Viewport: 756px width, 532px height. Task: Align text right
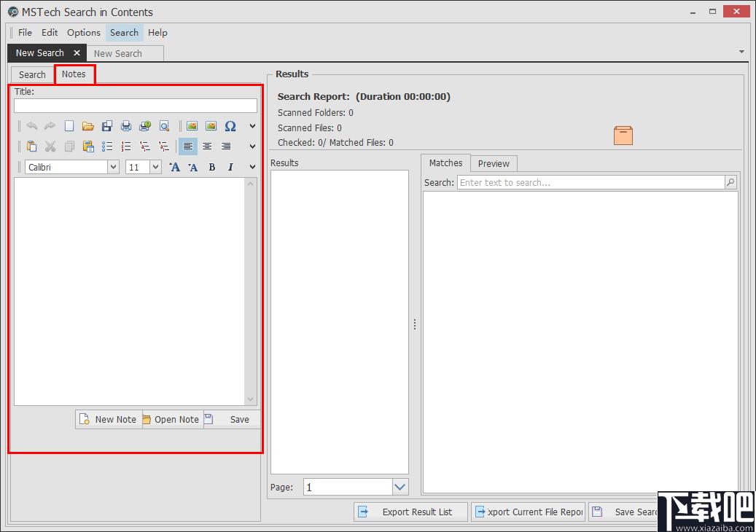[226, 146]
